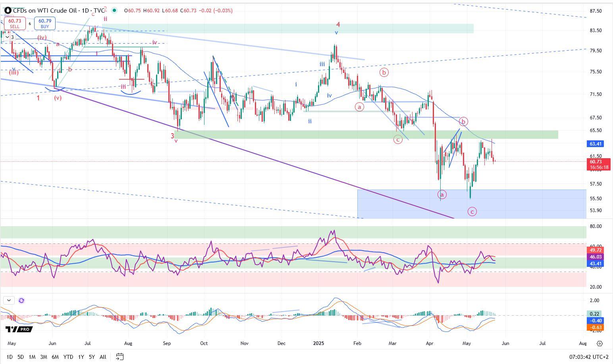The width and height of the screenshot is (613, 364).
Task: Click the 87.50 price scale label
Action: point(596,11)
